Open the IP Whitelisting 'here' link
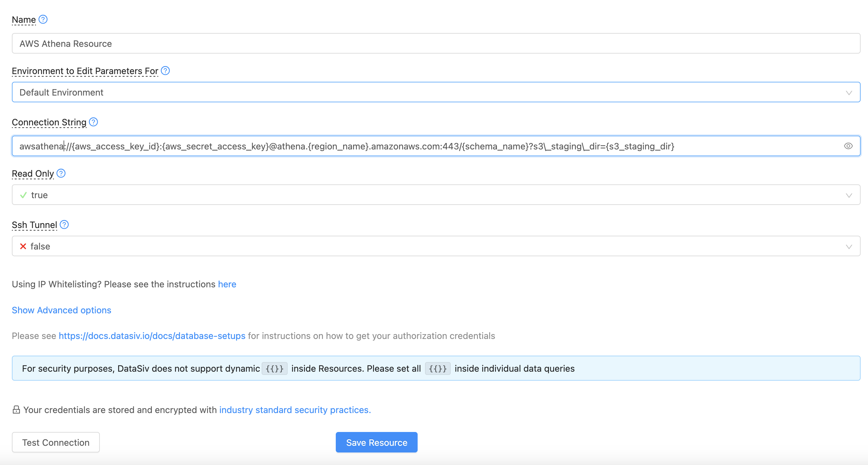The height and width of the screenshot is (465, 868). click(x=227, y=284)
